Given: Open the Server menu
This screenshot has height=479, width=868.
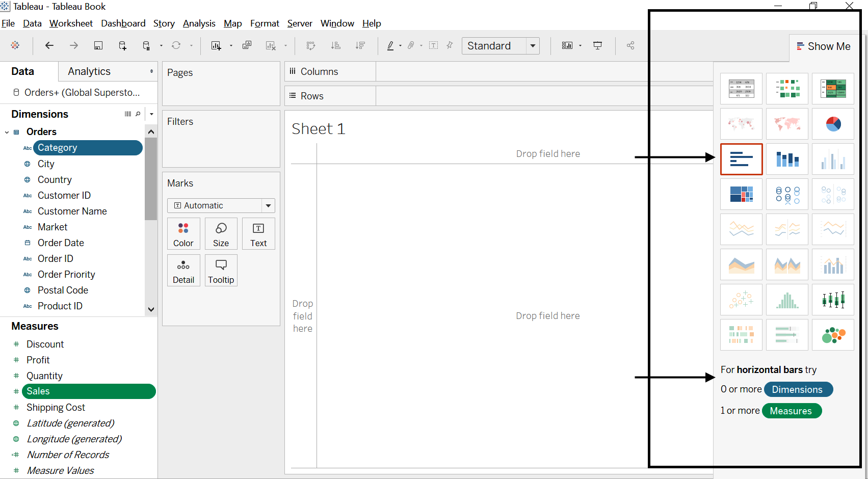Looking at the screenshot, I should (300, 23).
